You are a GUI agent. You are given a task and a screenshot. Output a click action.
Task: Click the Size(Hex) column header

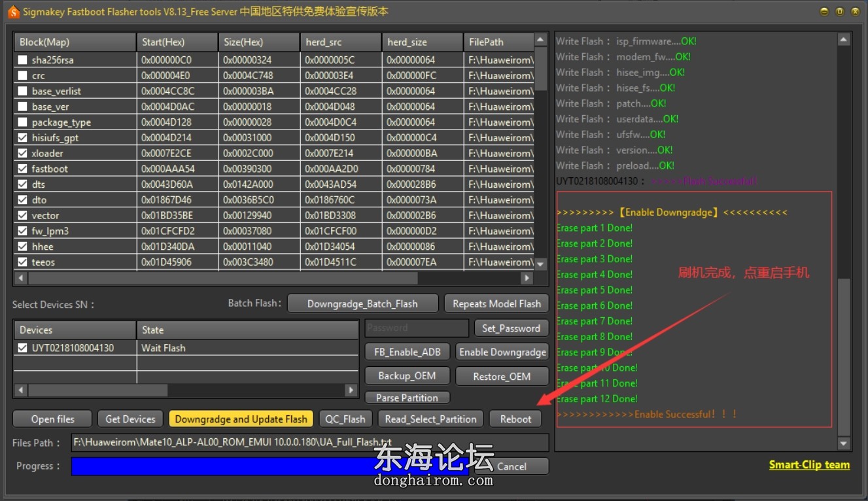[259, 42]
